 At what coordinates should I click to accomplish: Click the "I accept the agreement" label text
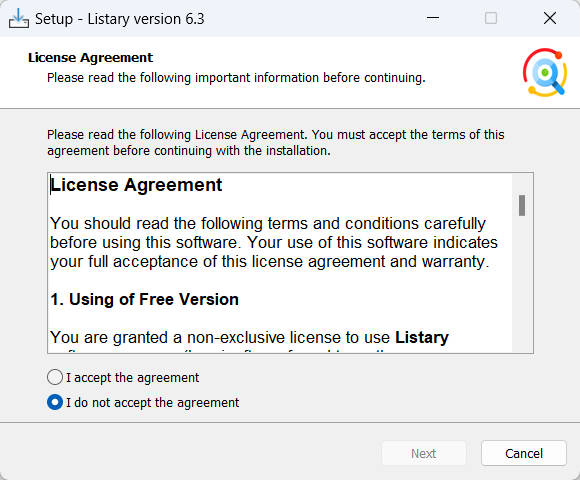click(x=132, y=378)
